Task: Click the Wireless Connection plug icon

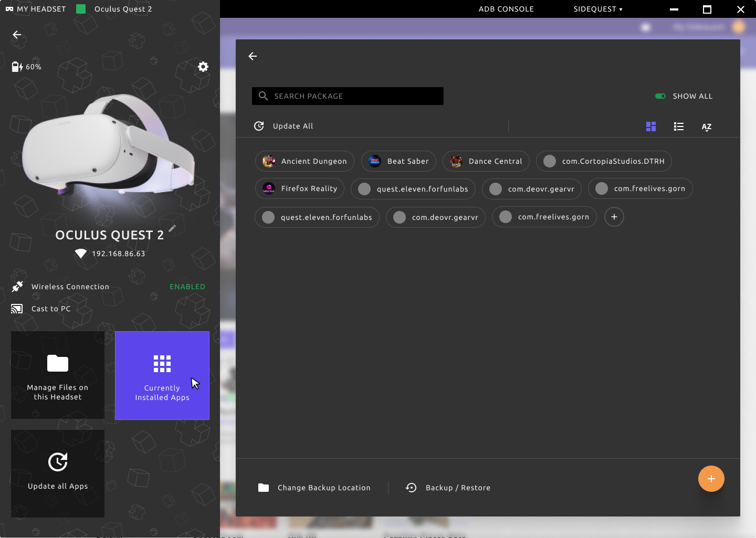Action: click(17, 287)
